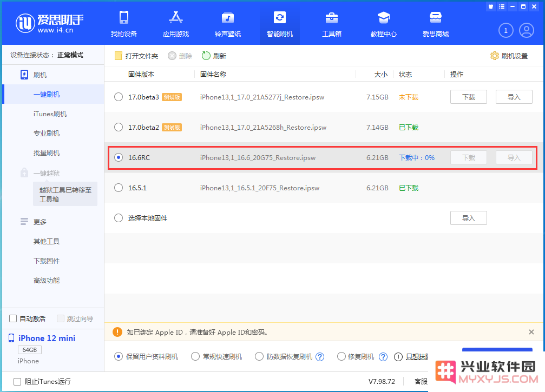Click the list menu icon in title bar

[502, 6]
